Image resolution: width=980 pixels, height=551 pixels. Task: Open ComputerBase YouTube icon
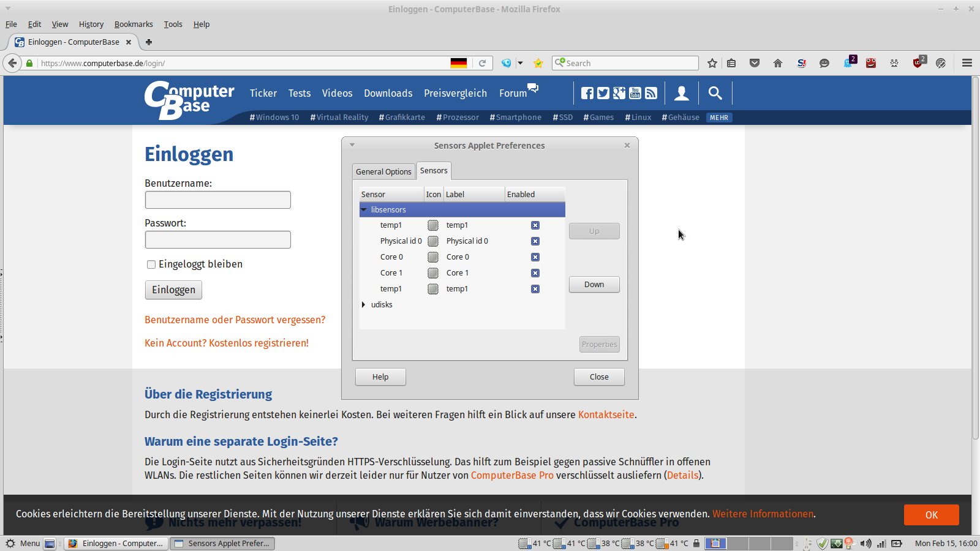point(635,93)
